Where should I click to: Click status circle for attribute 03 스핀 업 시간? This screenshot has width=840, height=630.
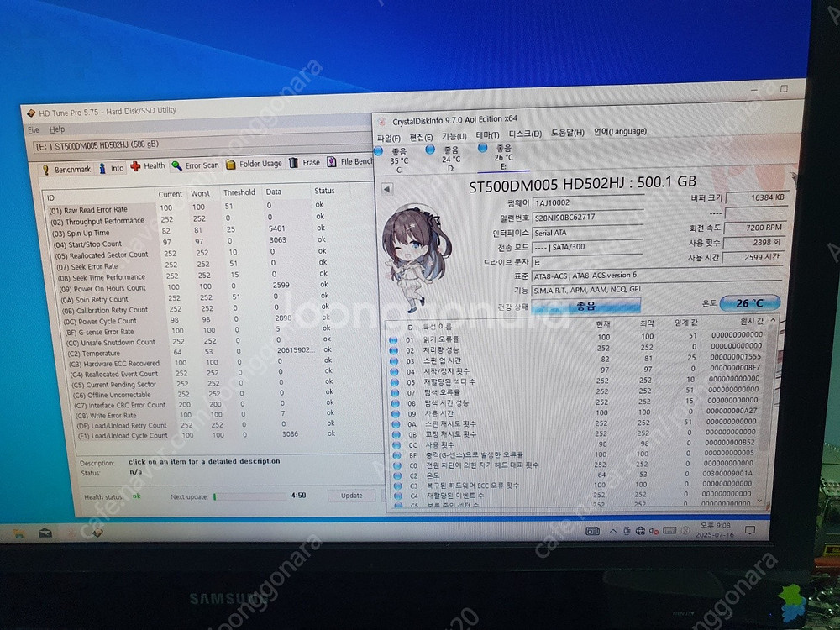click(x=394, y=361)
